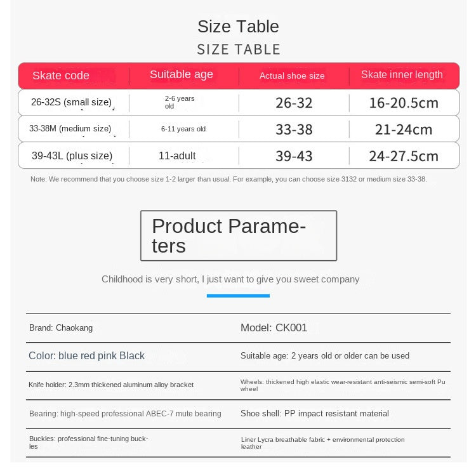Select the 26-32S small size row label
The image size is (476, 476).
pos(71,102)
